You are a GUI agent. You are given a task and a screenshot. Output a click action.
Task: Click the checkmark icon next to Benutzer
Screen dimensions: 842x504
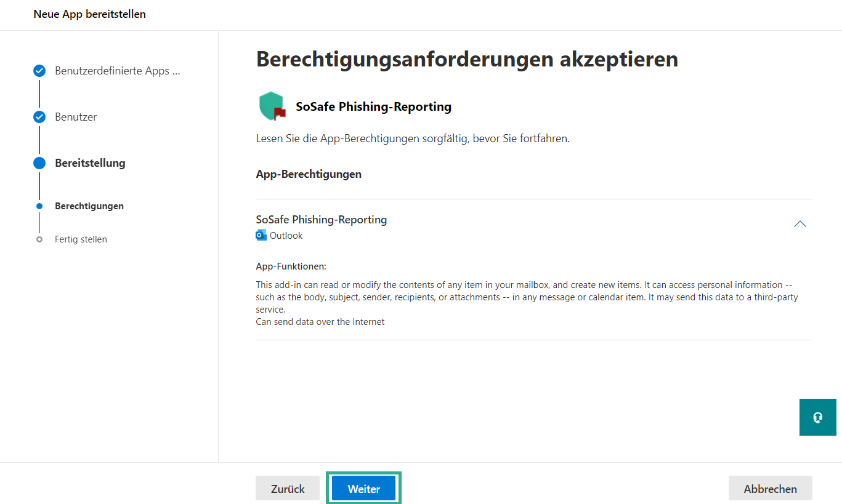coord(39,117)
